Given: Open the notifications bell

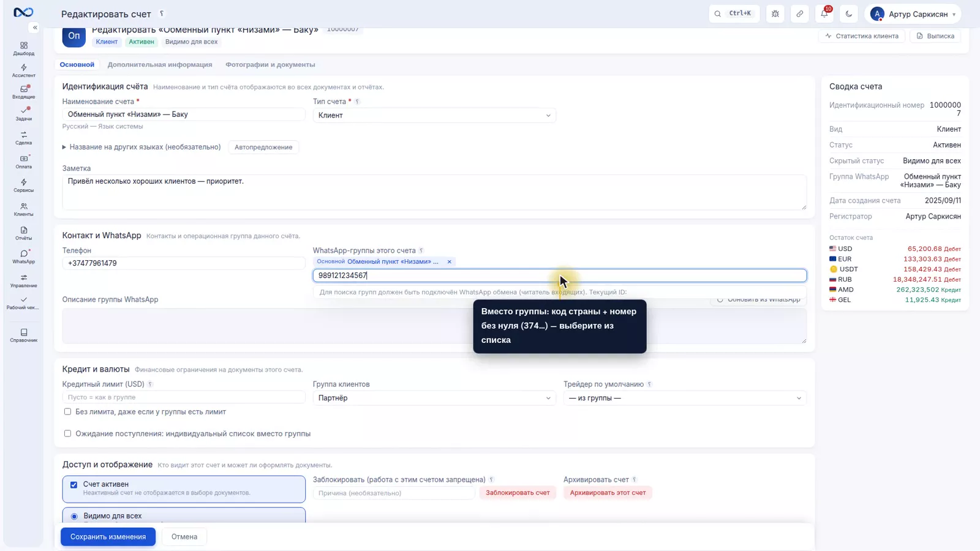Looking at the screenshot, I should tap(824, 13).
